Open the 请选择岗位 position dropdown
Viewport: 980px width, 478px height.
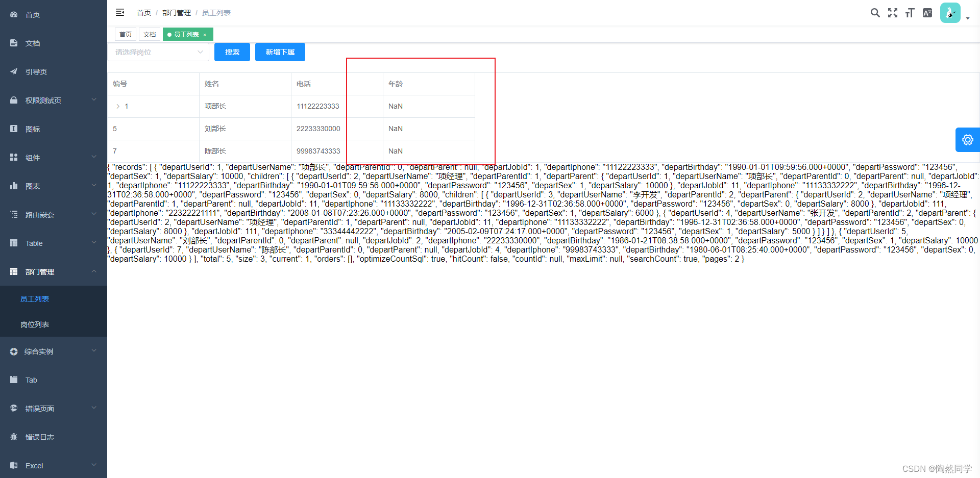point(158,52)
